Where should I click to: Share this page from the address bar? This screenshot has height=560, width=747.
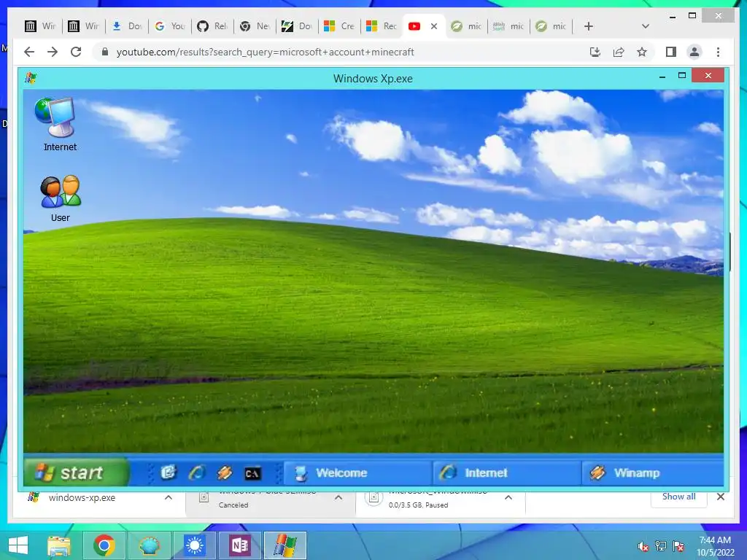tap(619, 52)
